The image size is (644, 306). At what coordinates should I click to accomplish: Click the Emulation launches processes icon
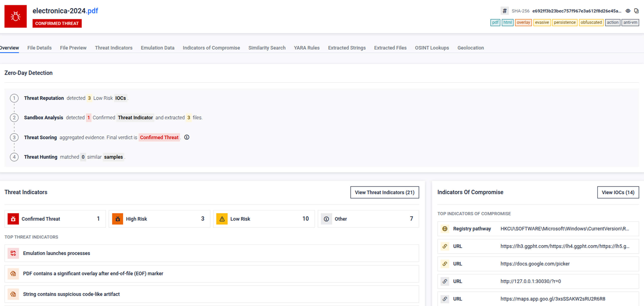(x=13, y=253)
